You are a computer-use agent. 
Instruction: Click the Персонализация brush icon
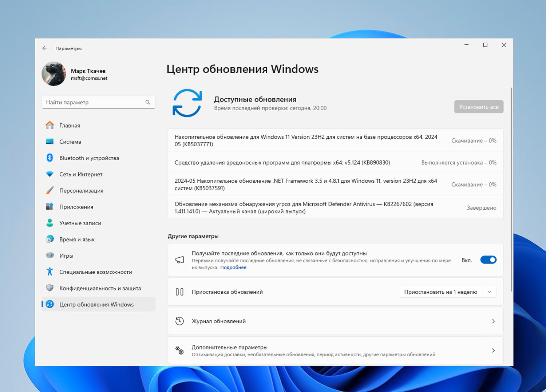click(x=50, y=190)
